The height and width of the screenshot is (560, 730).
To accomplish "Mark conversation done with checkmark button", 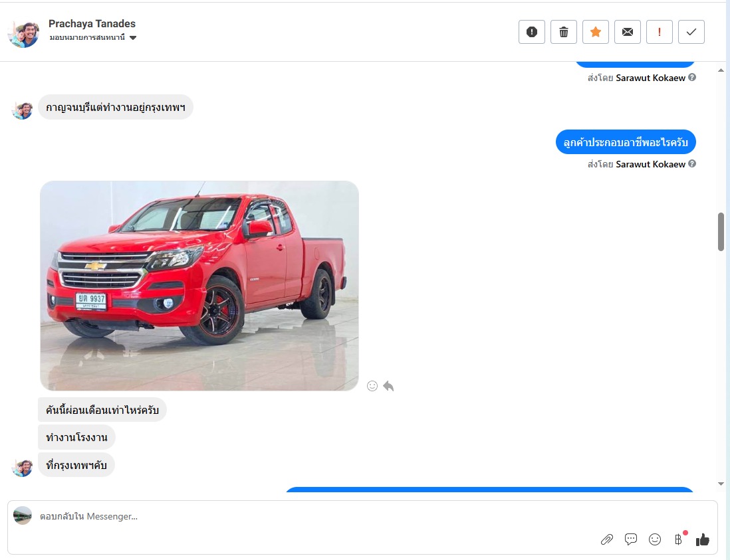I will (x=691, y=32).
